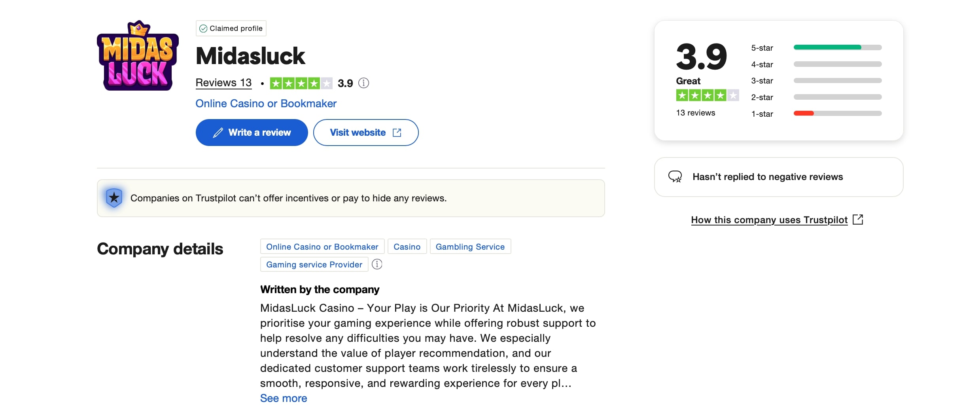980x413 pixels.
Task: Expand company description with See more
Action: coord(284,398)
